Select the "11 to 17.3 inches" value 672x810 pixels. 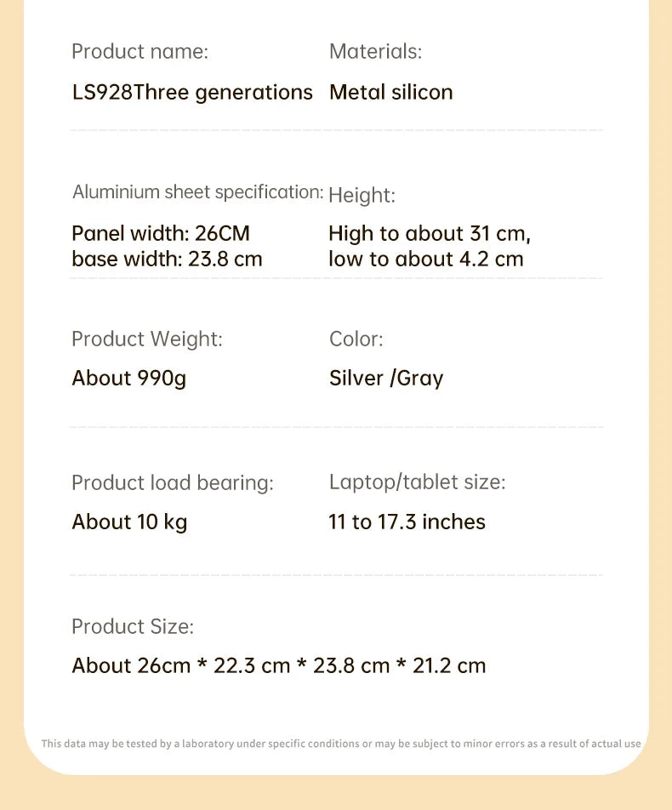click(x=407, y=522)
